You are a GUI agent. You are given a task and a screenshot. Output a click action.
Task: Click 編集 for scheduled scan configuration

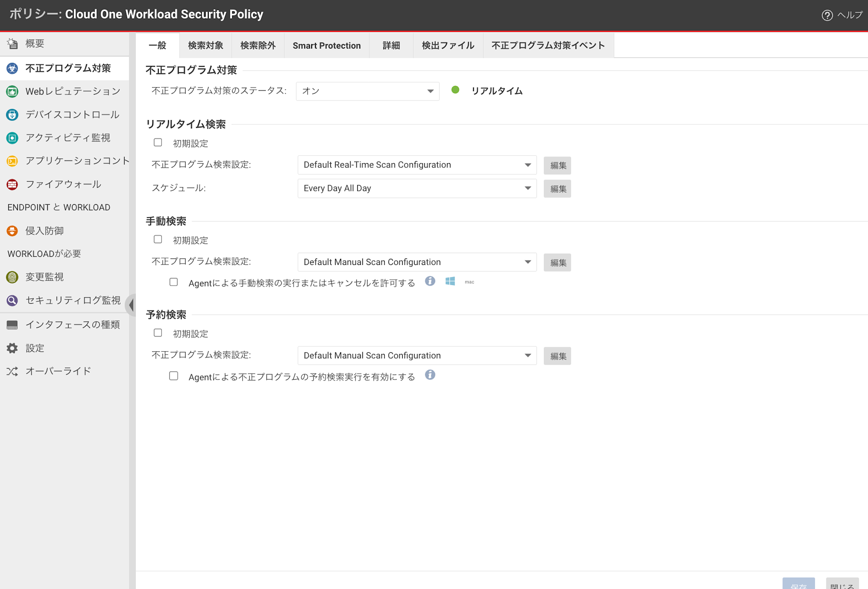[558, 356]
